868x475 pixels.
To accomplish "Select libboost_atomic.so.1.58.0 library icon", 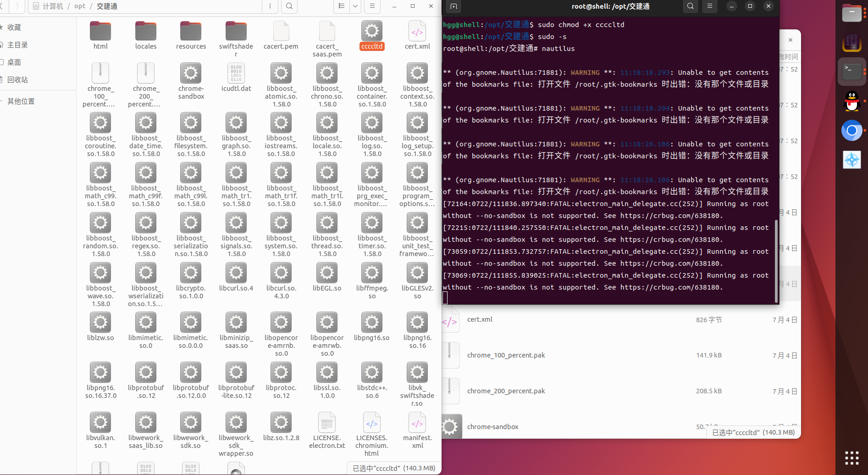I will [x=281, y=73].
